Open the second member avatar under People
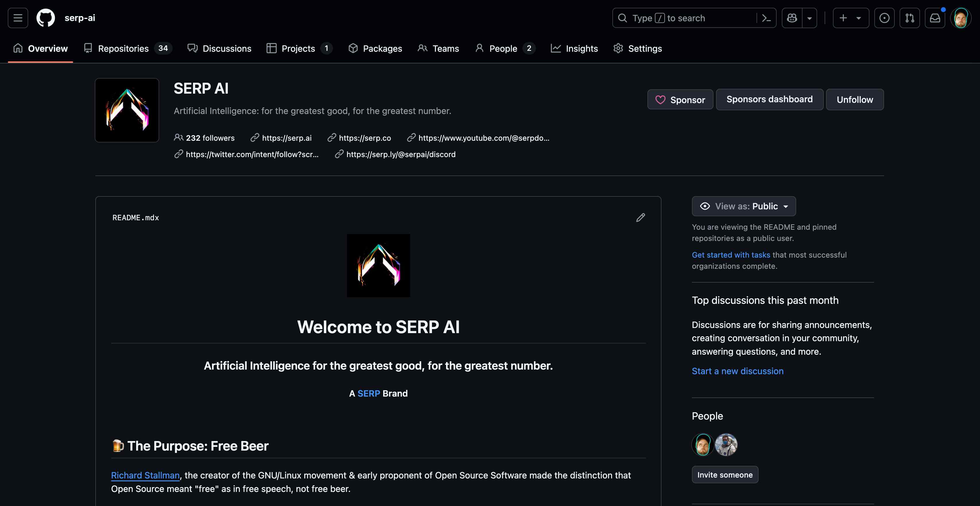 726,444
